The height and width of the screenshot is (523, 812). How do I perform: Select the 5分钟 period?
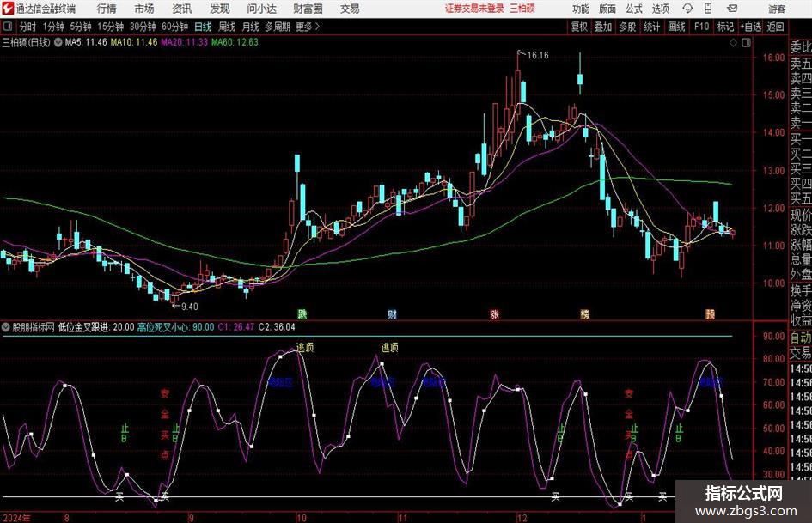pyautogui.click(x=81, y=27)
